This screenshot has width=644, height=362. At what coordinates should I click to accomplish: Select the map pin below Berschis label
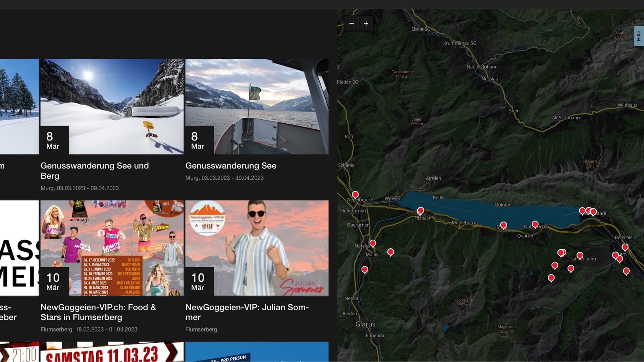pyautogui.click(x=625, y=247)
